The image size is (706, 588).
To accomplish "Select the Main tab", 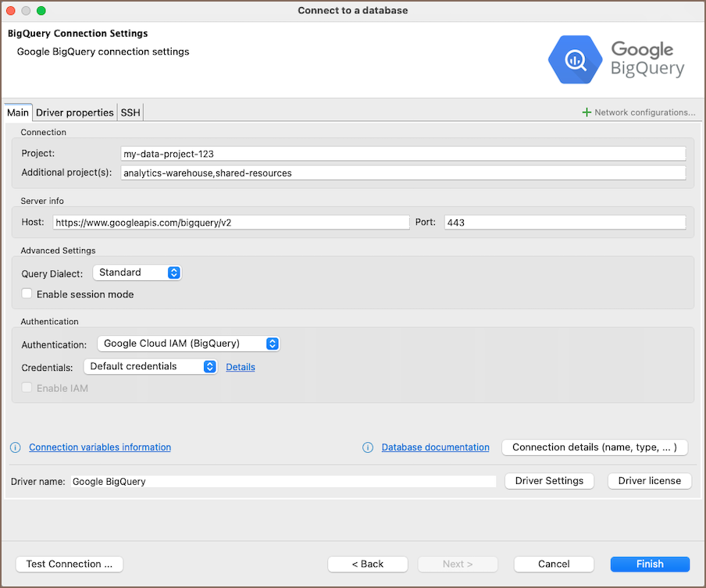I will click(18, 112).
